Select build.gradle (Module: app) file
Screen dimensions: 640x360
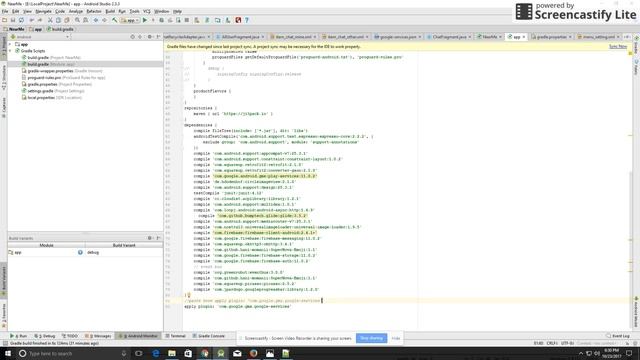click(x=48, y=64)
